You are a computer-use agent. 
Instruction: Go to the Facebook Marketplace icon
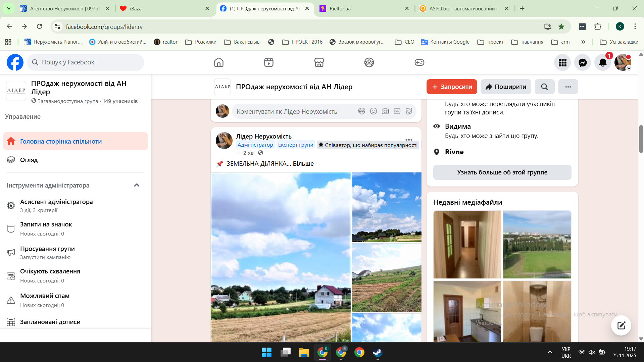point(319,62)
